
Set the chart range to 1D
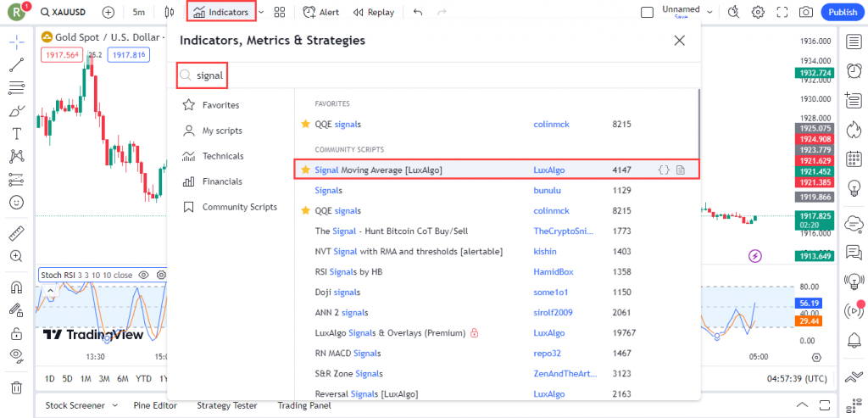(x=50, y=379)
